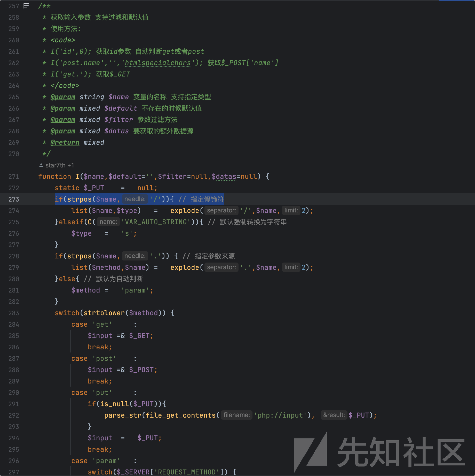
Task: Click 'static $_PUT' declaration
Action: [x=80, y=188]
